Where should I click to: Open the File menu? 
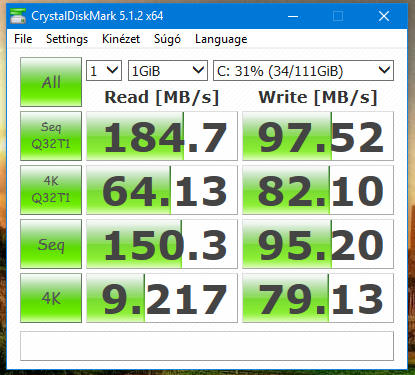(23, 39)
